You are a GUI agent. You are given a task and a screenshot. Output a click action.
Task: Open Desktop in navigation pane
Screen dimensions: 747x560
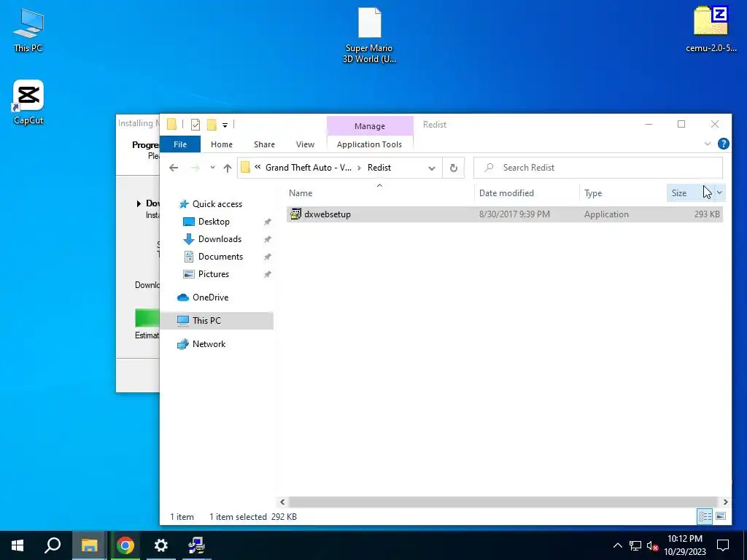click(214, 222)
